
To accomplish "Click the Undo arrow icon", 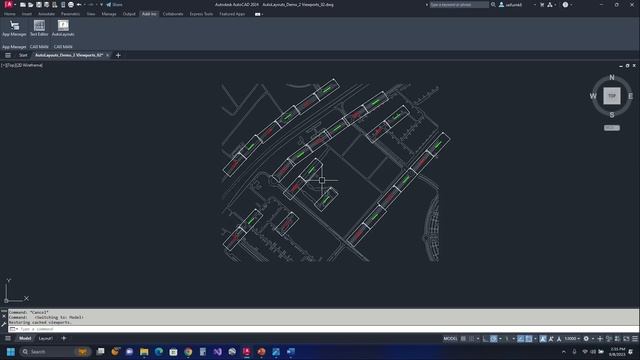I will (79, 4).
